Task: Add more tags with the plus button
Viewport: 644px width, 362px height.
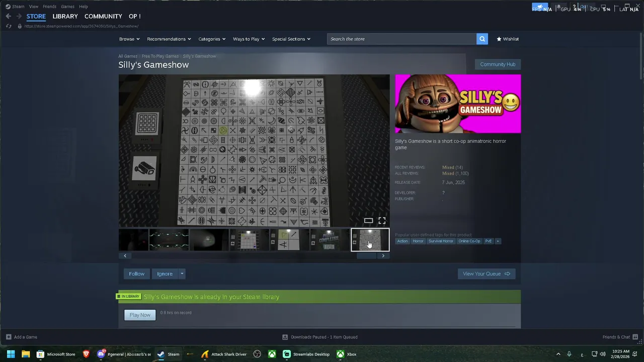Action: point(498,241)
